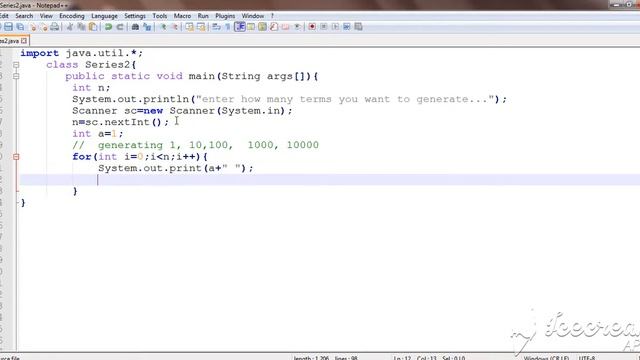This screenshot has width=640, height=360.
Task: Open the Window menu
Action: pos(253,16)
